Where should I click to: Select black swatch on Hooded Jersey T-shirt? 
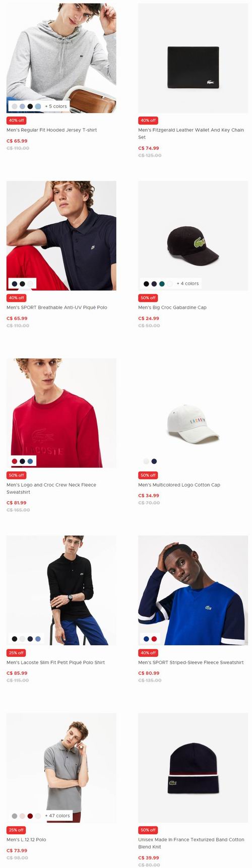30,106
